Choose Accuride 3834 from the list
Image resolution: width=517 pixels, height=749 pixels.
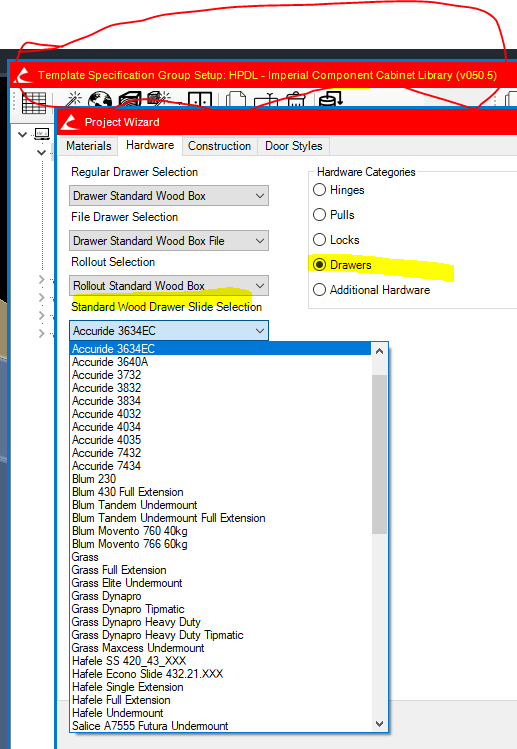click(220, 401)
